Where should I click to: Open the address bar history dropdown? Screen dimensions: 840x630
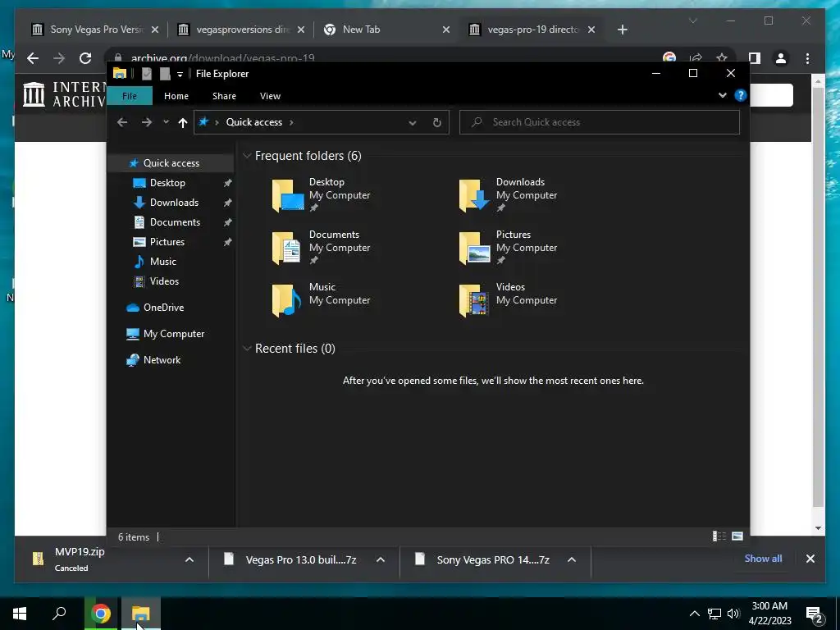[x=413, y=123]
